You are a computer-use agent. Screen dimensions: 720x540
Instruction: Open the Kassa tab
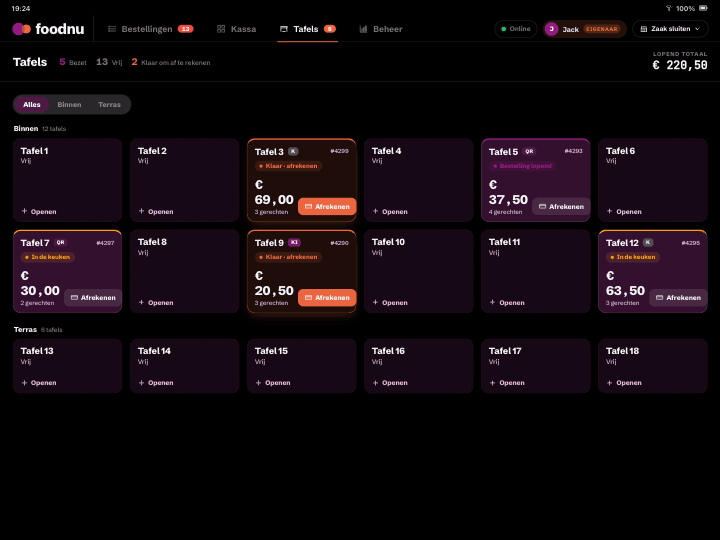pyautogui.click(x=236, y=29)
